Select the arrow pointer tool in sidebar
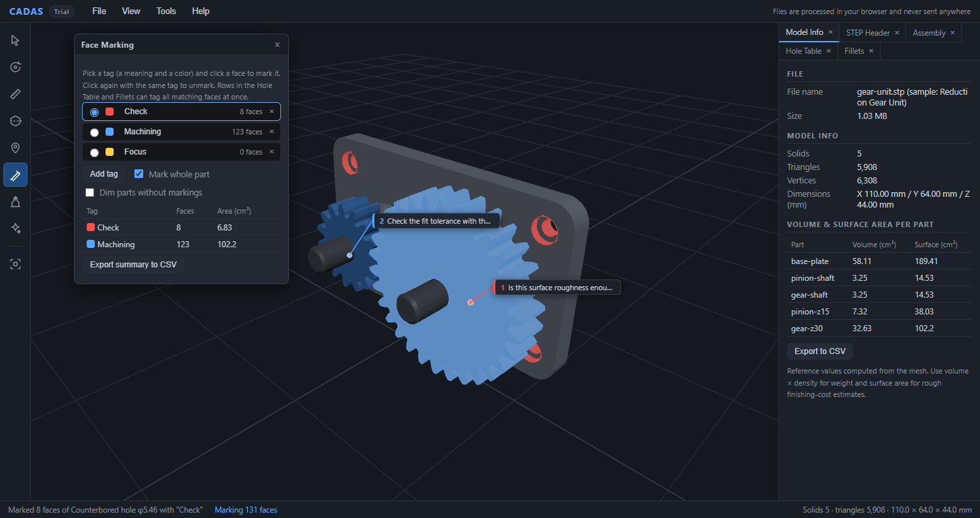This screenshot has width=980, height=518. [15, 40]
